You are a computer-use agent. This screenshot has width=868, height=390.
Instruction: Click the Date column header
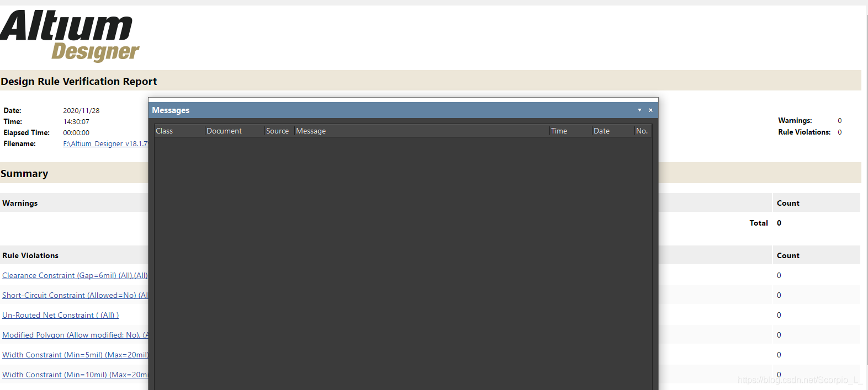613,131
